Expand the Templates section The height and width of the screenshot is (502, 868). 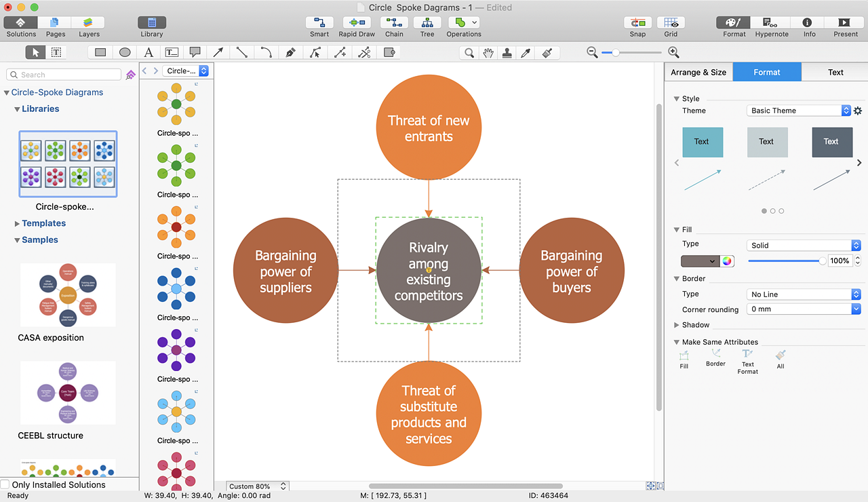(x=18, y=223)
